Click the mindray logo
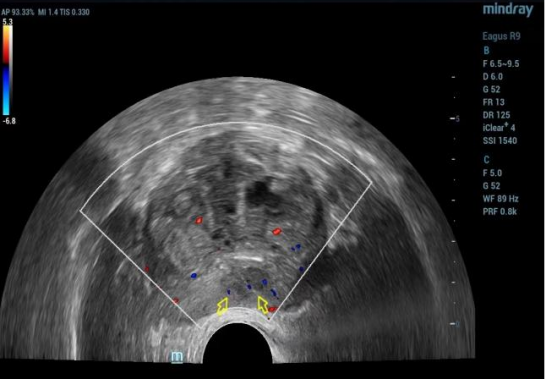Image resolution: width=546 pixels, height=379 pixels. tap(508, 10)
